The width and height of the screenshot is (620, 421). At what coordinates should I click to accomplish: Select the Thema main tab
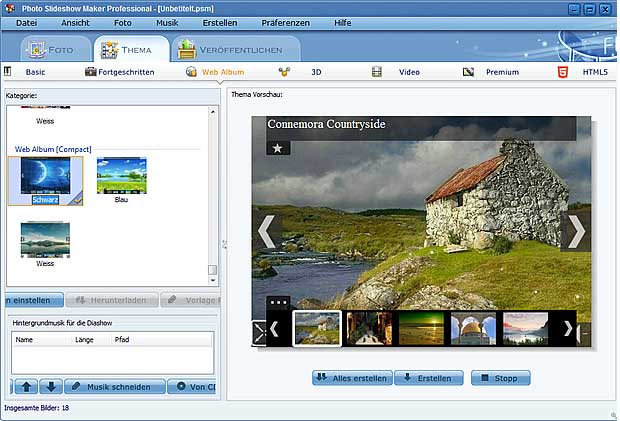click(x=131, y=50)
